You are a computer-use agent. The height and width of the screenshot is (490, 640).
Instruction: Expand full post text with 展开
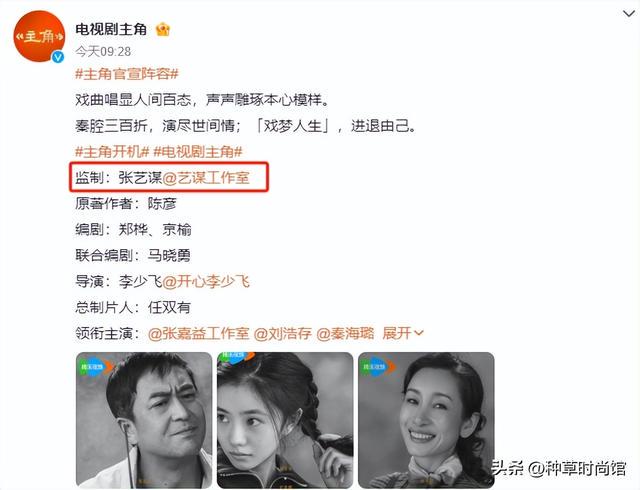[x=403, y=334]
